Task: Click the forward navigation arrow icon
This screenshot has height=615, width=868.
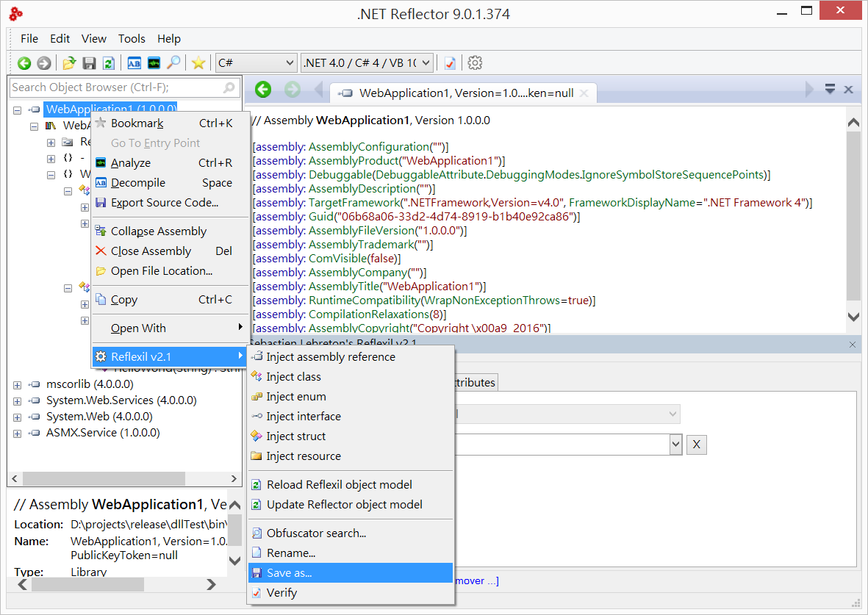Action: 43,63
